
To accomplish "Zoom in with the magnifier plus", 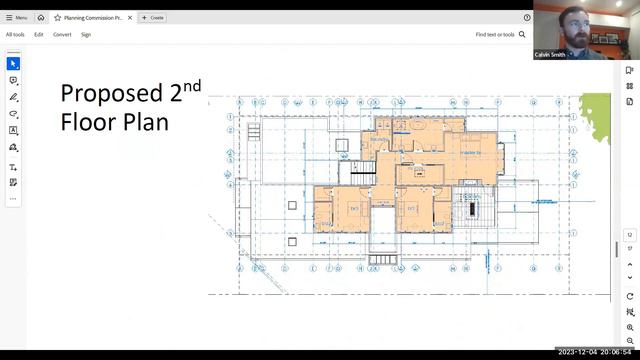I will 630,327.
